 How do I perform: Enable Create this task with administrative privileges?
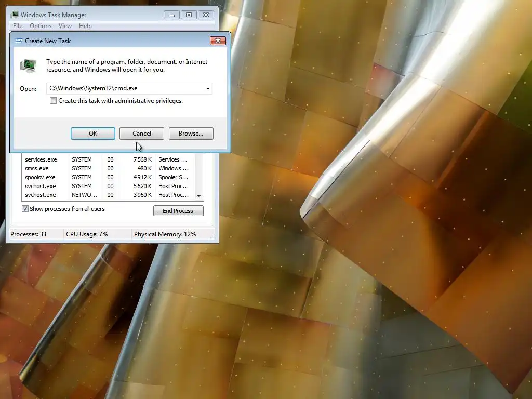coord(54,101)
